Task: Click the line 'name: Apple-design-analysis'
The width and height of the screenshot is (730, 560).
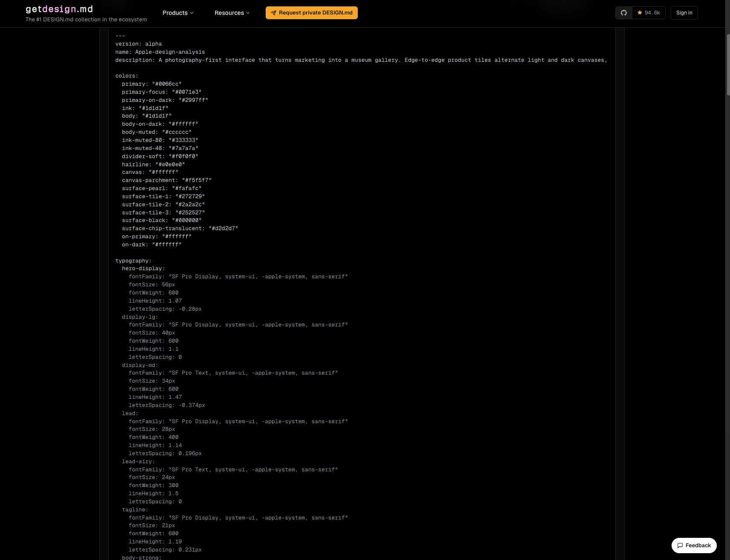Action: coord(160,52)
